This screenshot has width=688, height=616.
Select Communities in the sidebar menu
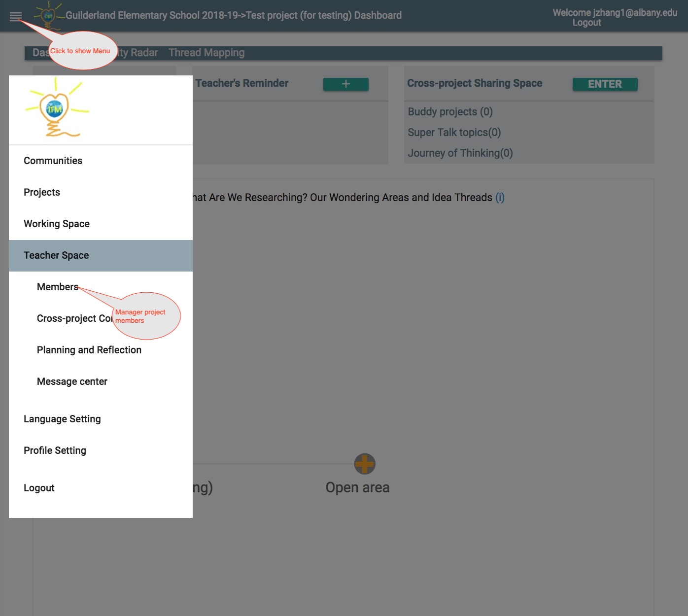pos(53,160)
